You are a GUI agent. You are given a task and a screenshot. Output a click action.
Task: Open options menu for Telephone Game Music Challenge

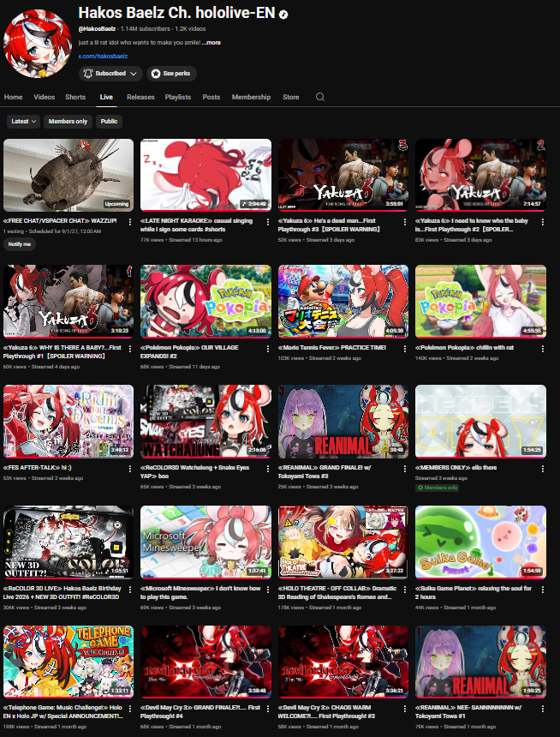pyautogui.click(x=130, y=709)
